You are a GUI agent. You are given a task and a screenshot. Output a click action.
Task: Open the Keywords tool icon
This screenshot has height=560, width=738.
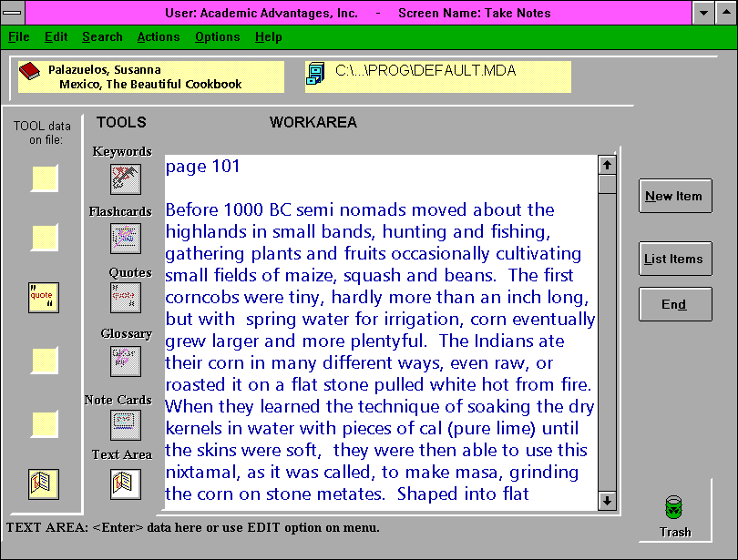[126, 178]
